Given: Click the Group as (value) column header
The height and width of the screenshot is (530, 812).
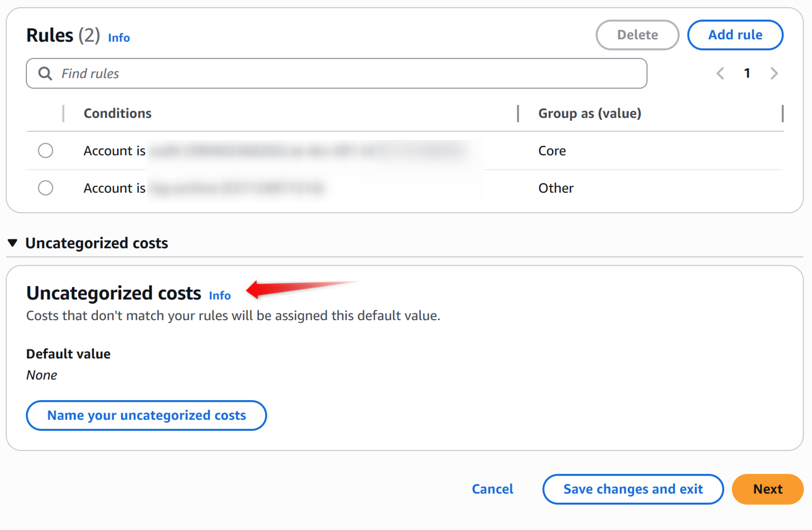Looking at the screenshot, I should click(590, 113).
